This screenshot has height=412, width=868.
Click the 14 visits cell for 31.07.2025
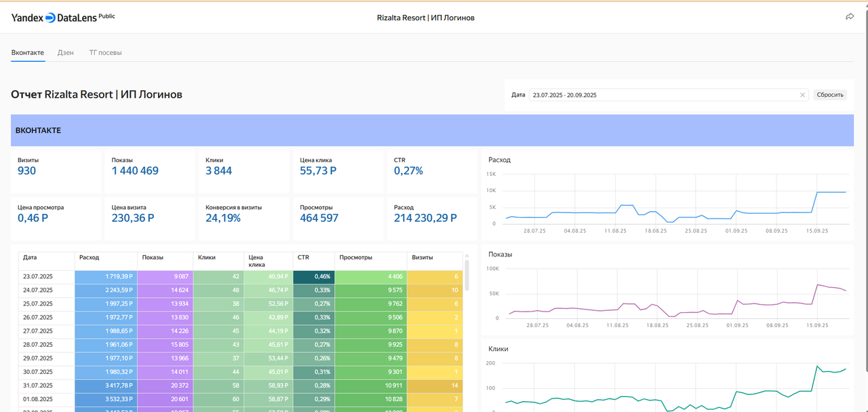coord(435,386)
